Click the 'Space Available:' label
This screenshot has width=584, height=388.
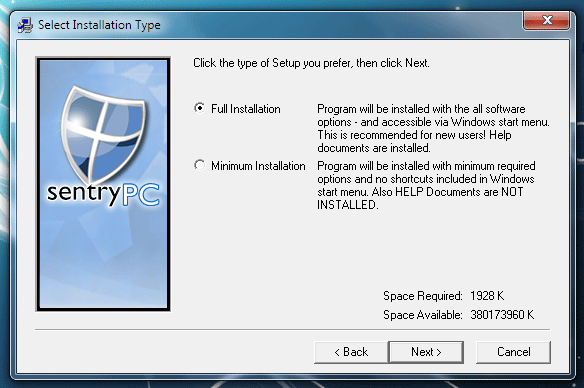[x=423, y=315]
